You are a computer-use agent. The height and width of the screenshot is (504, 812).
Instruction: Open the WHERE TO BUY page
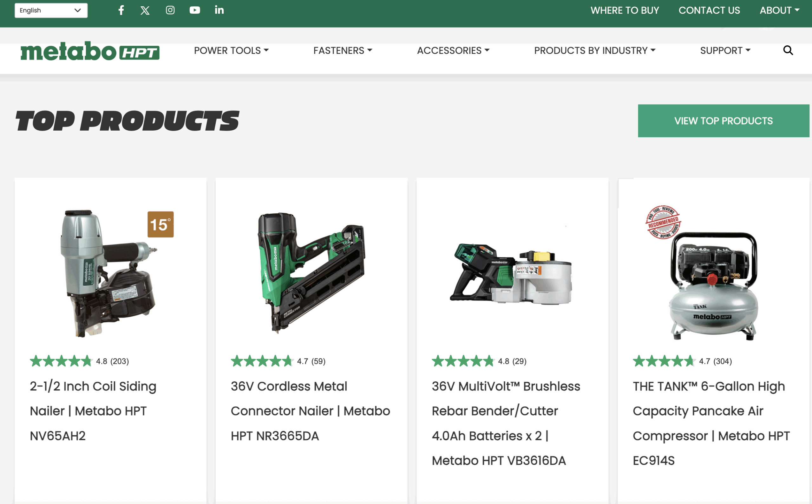point(625,10)
